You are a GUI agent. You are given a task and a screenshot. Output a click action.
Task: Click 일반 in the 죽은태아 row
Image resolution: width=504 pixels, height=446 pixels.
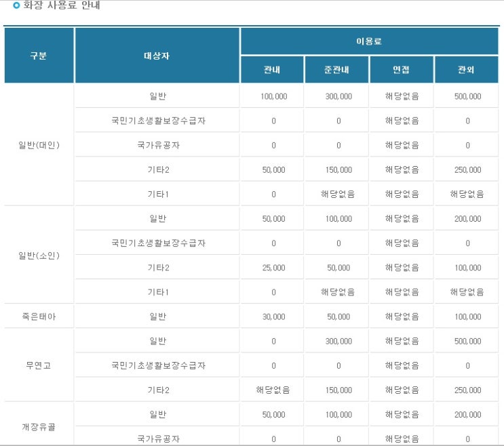pos(158,317)
